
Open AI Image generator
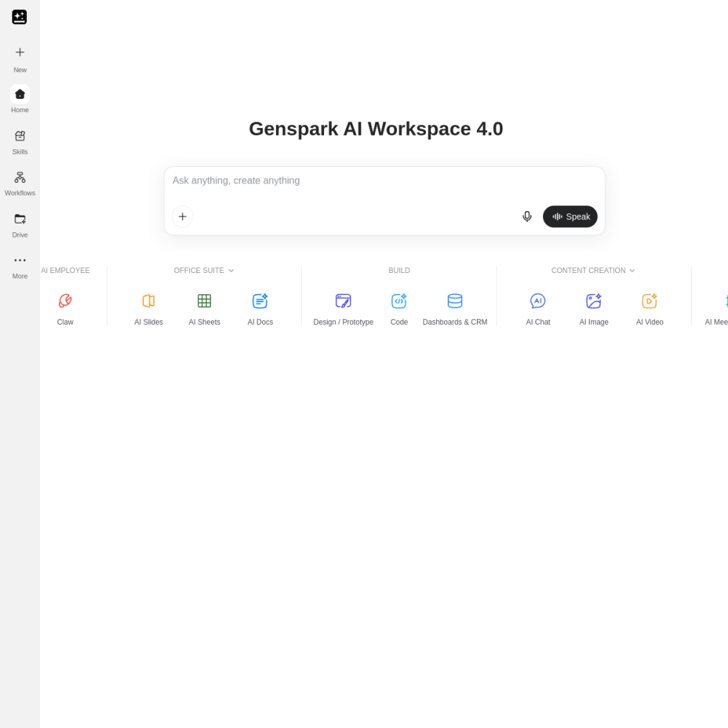click(x=593, y=308)
